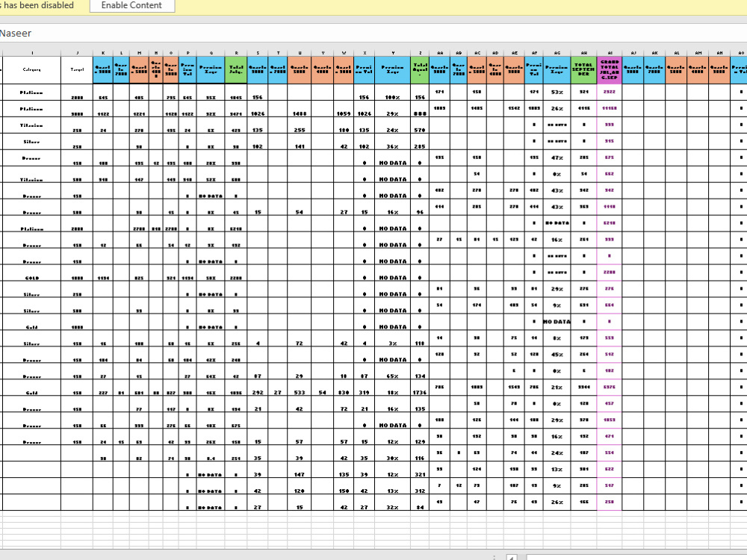Select column AG header
Image resolution: width=747 pixels, height=560 pixels.
pos(557,52)
